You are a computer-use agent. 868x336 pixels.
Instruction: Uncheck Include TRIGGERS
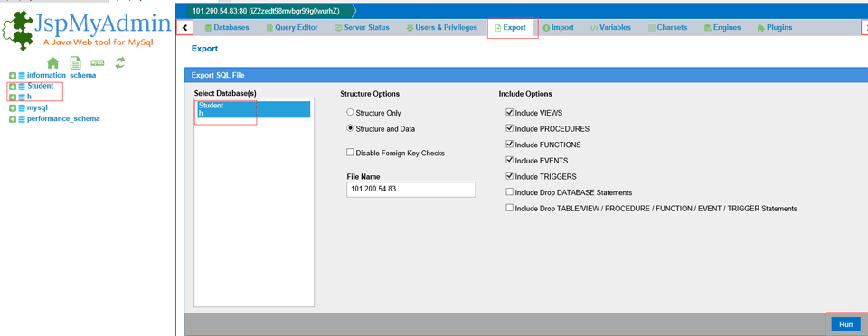(509, 177)
